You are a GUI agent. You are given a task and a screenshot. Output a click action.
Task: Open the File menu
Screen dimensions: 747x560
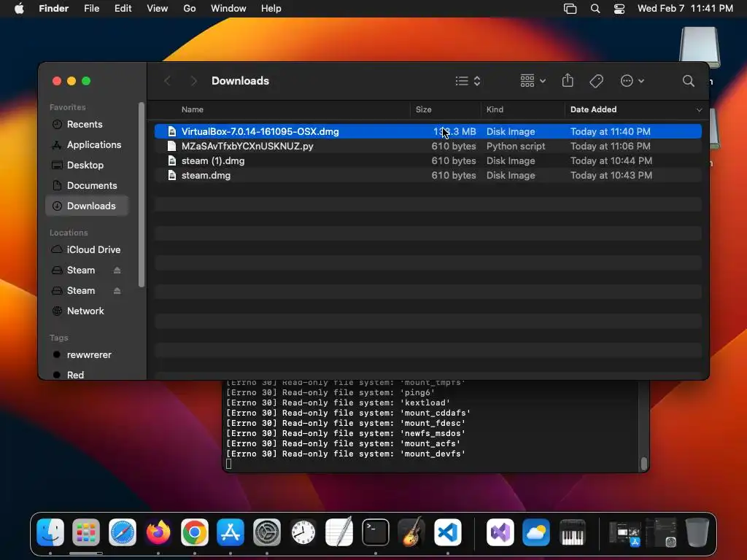[91, 9]
